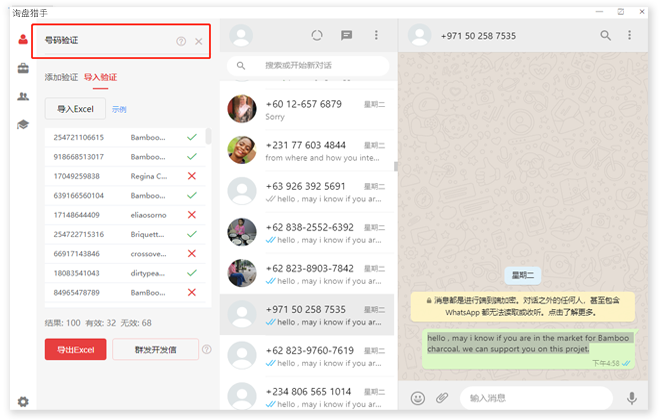Viewport: 660px width, 420px height.
Task: Open conversation header three-dot menu
Action: [630, 35]
